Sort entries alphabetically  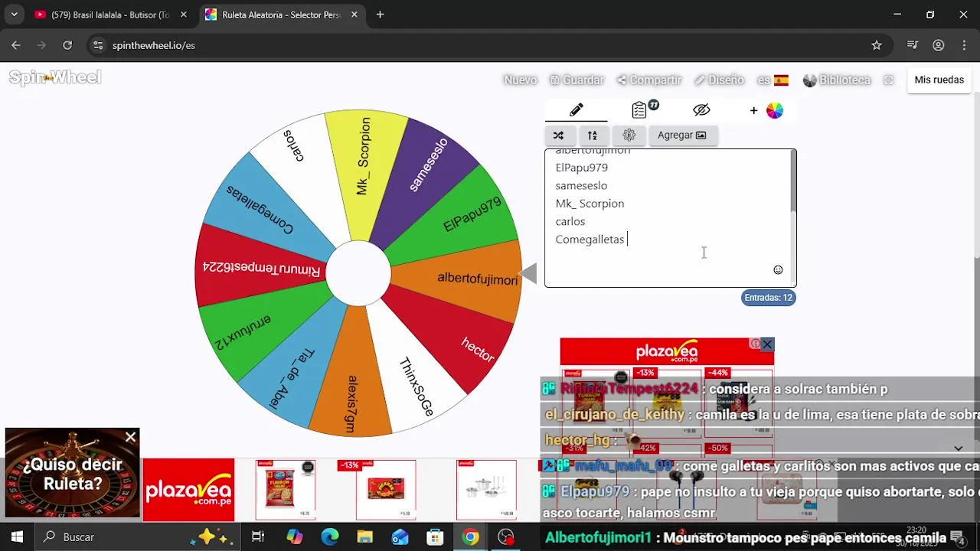coord(593,135)
